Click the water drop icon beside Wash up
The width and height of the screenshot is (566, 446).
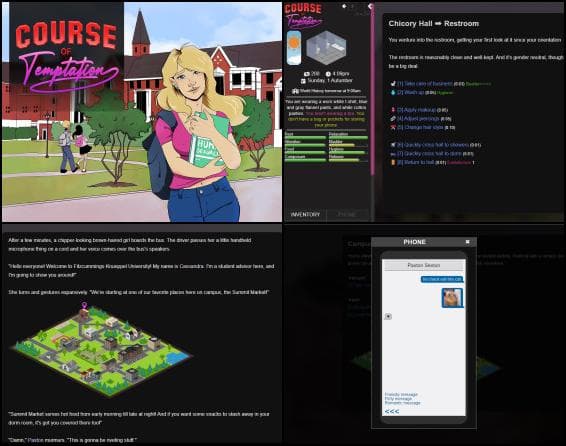(x=393, y=92)
